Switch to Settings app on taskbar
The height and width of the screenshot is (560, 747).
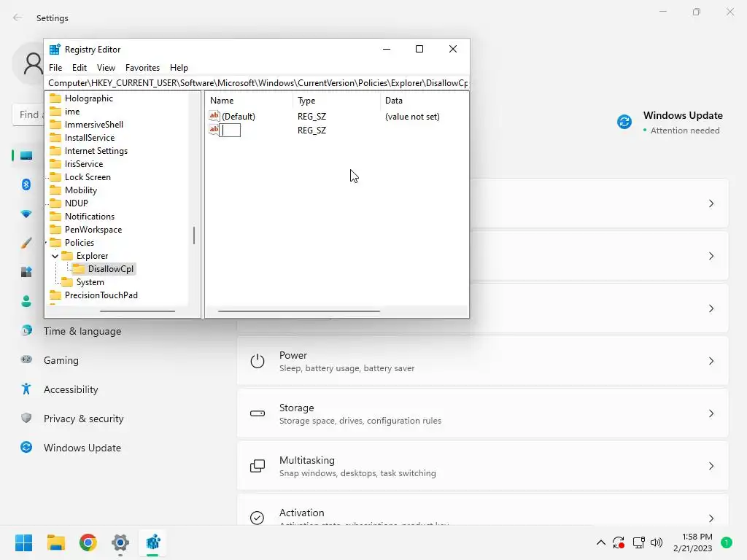click(120, 542)
